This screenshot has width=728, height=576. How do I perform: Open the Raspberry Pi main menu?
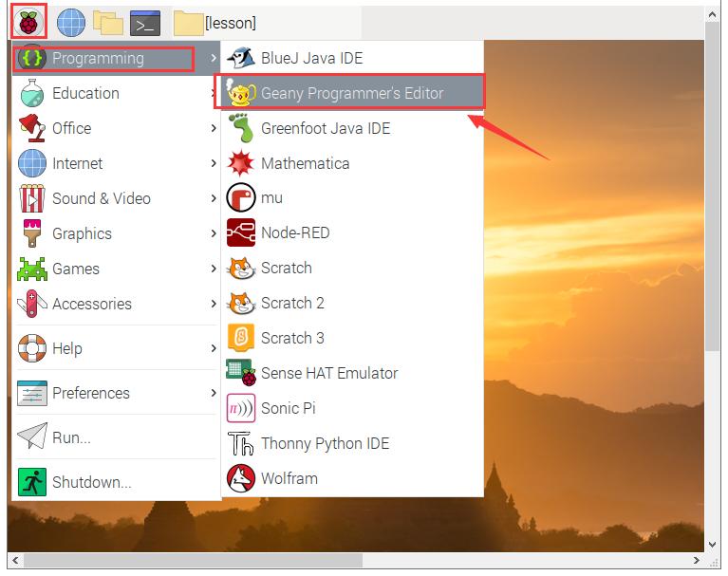(x=28, y=22)
